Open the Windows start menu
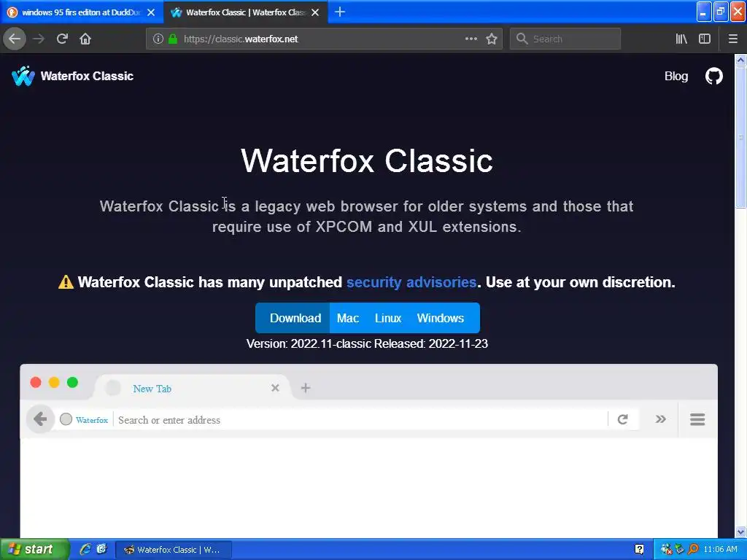The width and height of the screenshot is (747, 560). click(x=34, y=550)
